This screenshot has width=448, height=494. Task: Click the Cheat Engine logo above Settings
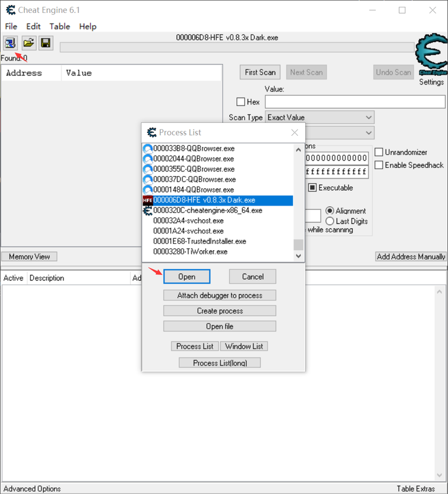coord(431,54)
